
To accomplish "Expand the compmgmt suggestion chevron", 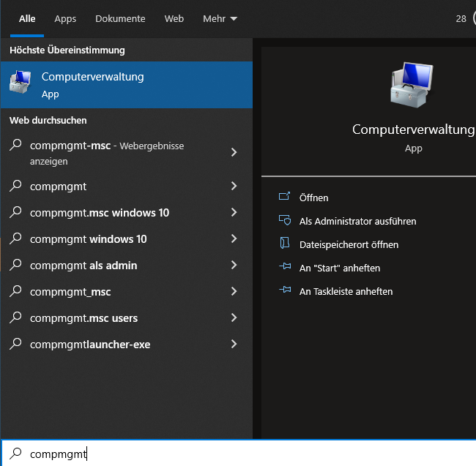I will point(234,186).
